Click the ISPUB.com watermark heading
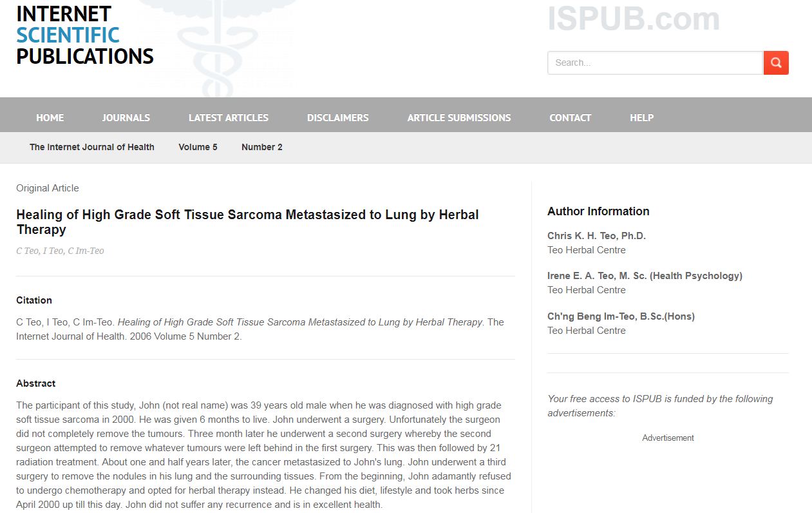The width and height of the screenshot is (812, 513). click(x=633, y=19)
